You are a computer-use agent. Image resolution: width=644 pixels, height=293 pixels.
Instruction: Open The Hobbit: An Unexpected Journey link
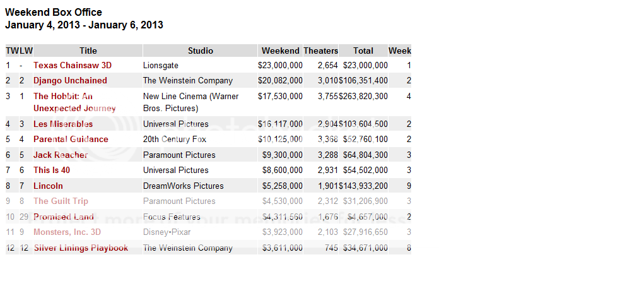coord(63,97)
